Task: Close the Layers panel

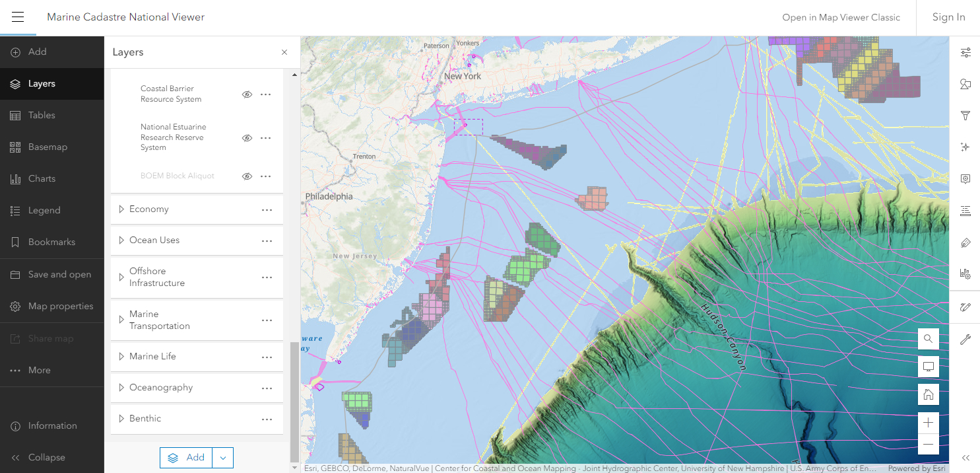Action: [284, 52]
